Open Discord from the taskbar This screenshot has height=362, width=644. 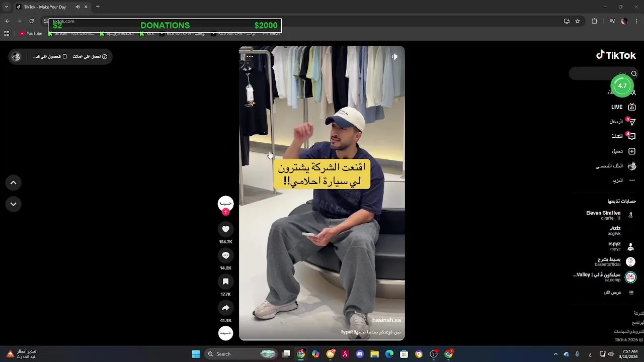point(360,354)
